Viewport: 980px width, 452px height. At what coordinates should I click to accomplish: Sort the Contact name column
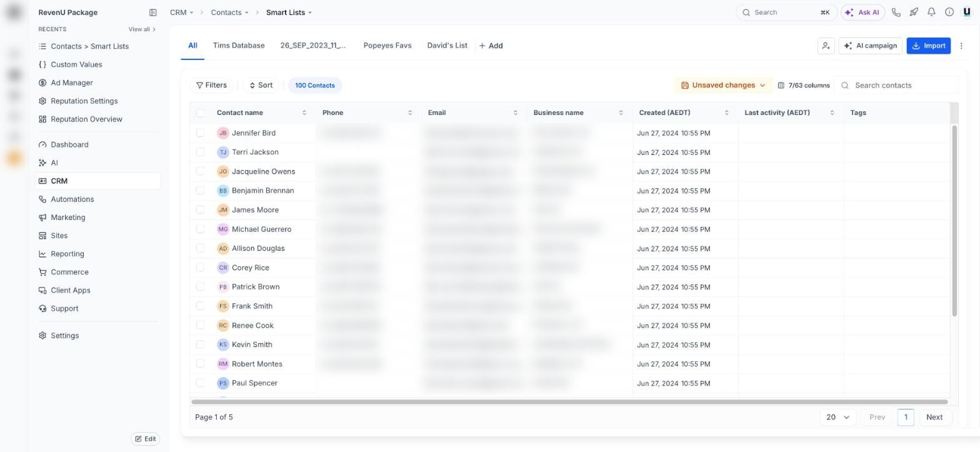tap(304, 113)
